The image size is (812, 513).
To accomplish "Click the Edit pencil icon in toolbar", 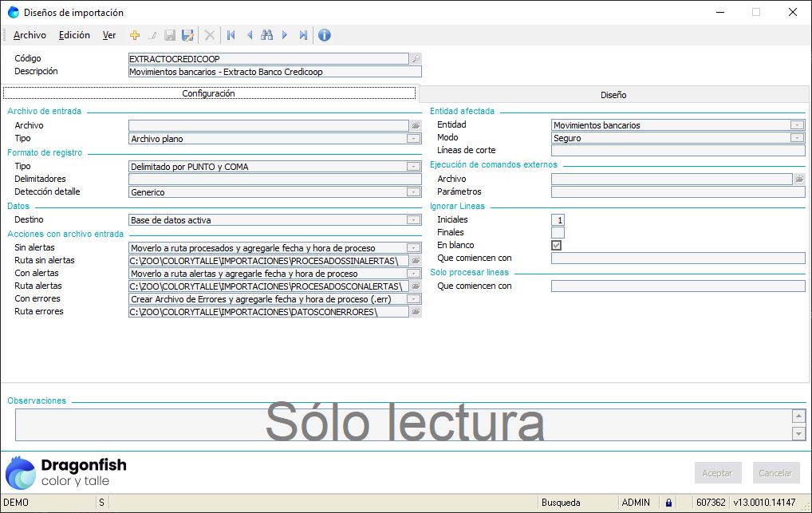I will pos(152,35).
